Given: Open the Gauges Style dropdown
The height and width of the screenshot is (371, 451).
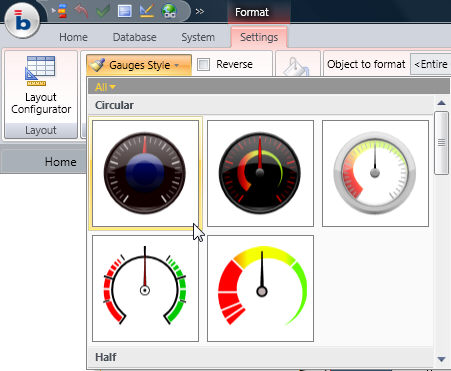Looking at the screenshot, I should click(x=139, y=65).
